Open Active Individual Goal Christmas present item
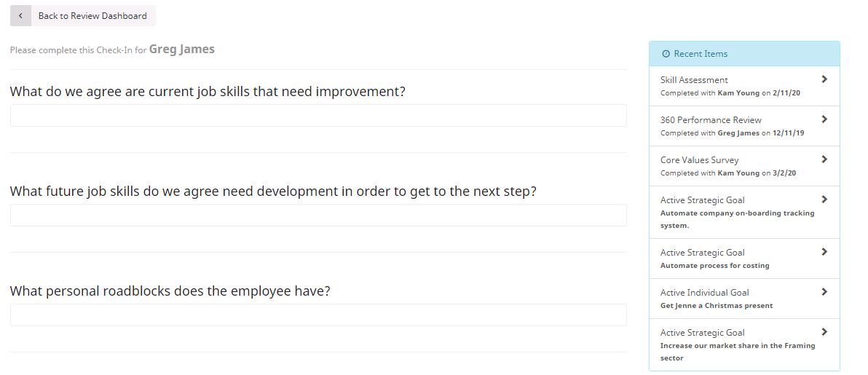This screenshot has height=375, width=868. [x=744, y=298]
